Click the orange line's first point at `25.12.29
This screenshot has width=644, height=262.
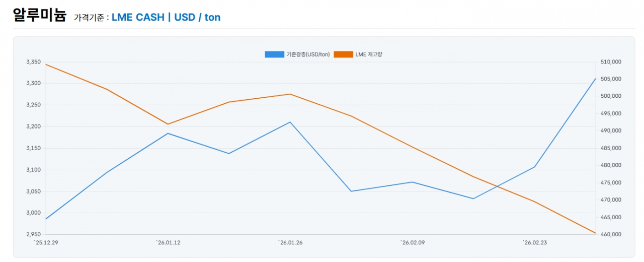pos(46,64)
